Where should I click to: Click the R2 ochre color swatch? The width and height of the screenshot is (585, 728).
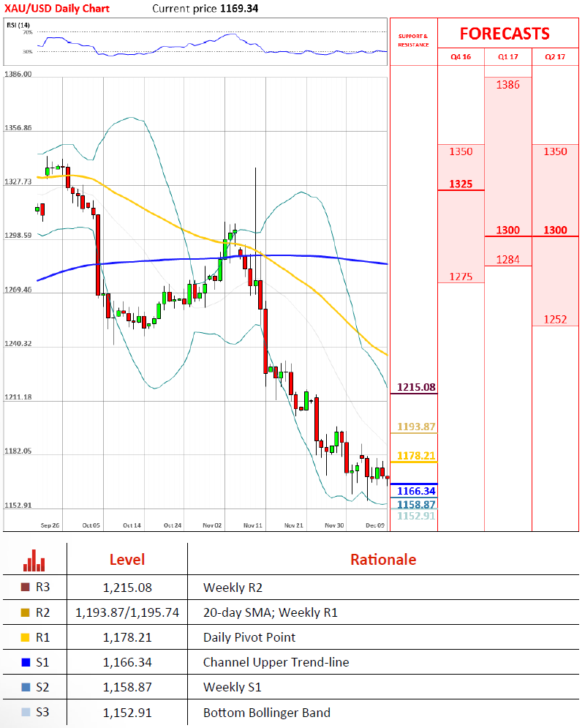click(26, 612)
